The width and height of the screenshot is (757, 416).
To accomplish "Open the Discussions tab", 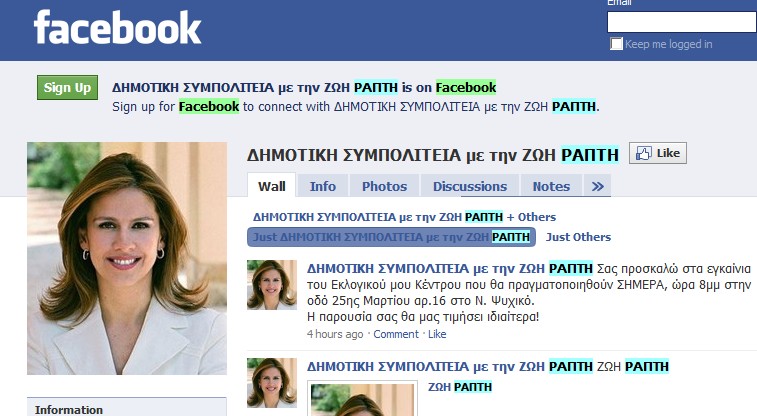I will pyautogui.click(x=469, y=186).
